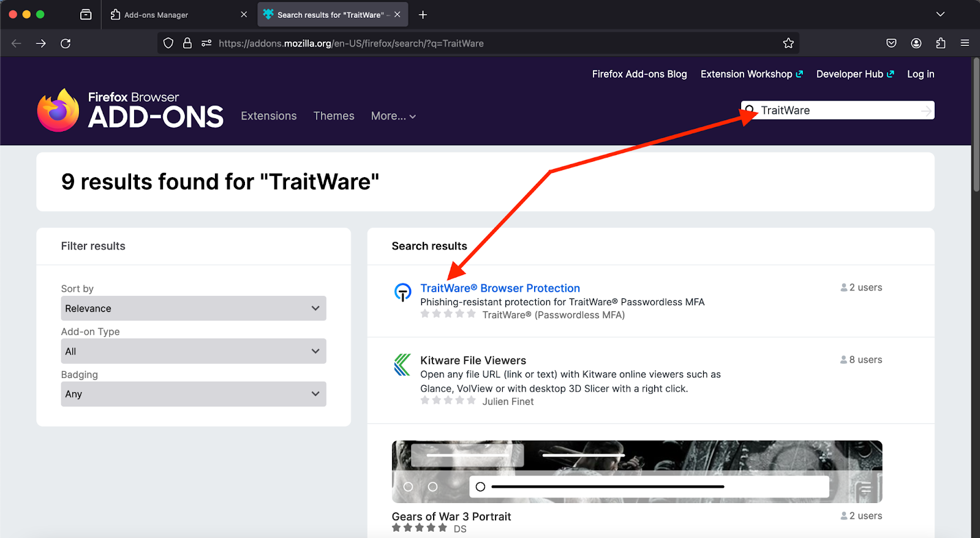Viewport: 980px width, 538px height.
Task: Open the Extensions section
Action: [x=269, y=116]
